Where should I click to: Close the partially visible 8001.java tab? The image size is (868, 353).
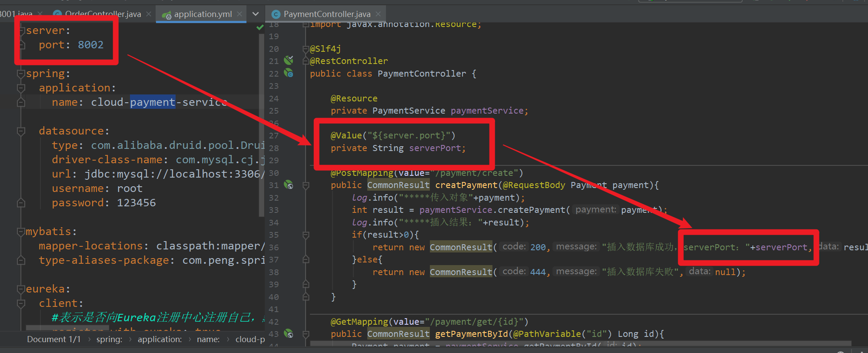(40, 14)
